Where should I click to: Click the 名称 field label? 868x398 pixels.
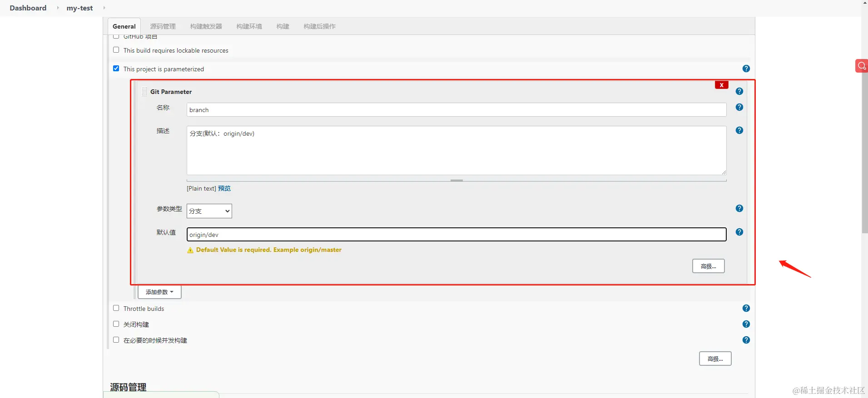tap(163, 108)
